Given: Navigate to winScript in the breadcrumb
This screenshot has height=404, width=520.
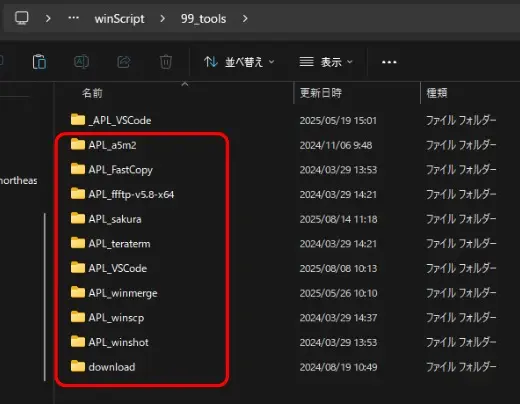Looking at the screenshot, I should tap(119, 19).
